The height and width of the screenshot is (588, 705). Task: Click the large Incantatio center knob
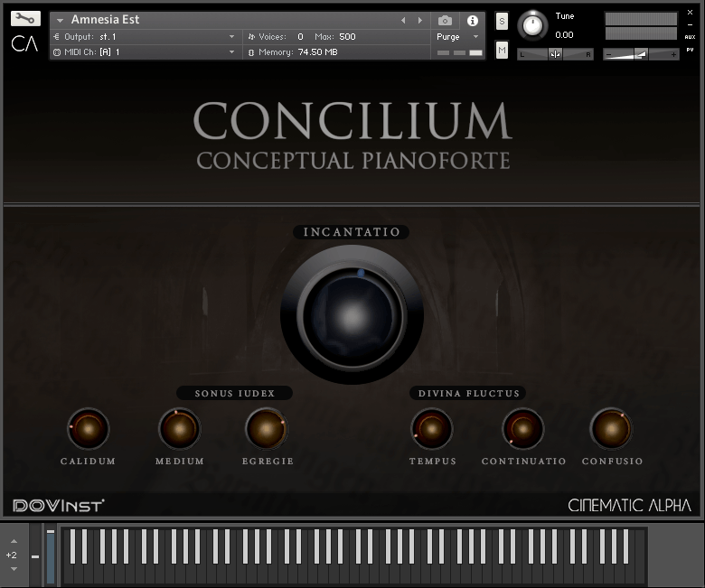point(352,314)
